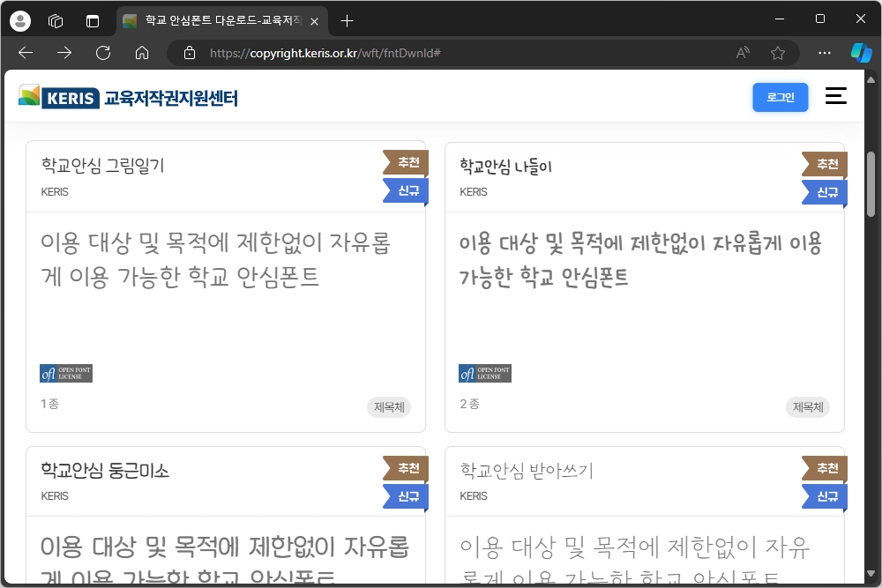Click 추천 ribbon on 둥근미소 card
The image size is (882, 588).
407,468
